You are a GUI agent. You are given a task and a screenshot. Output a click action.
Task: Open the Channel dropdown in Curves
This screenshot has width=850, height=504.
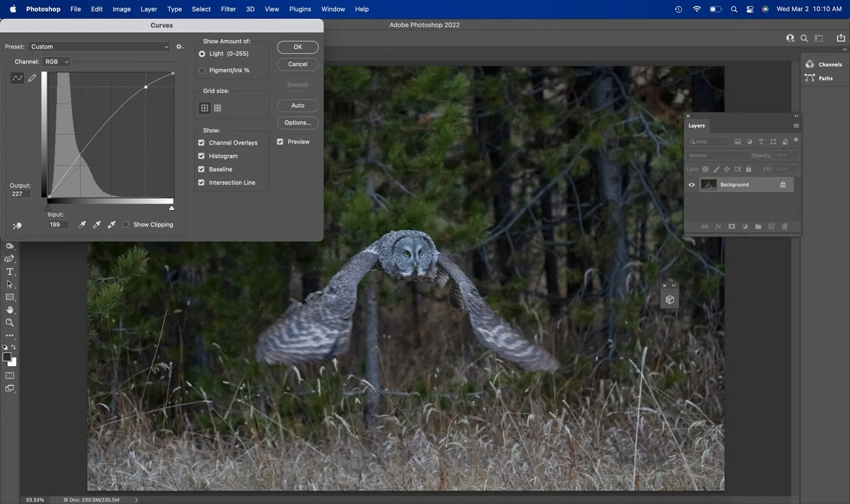56,61
